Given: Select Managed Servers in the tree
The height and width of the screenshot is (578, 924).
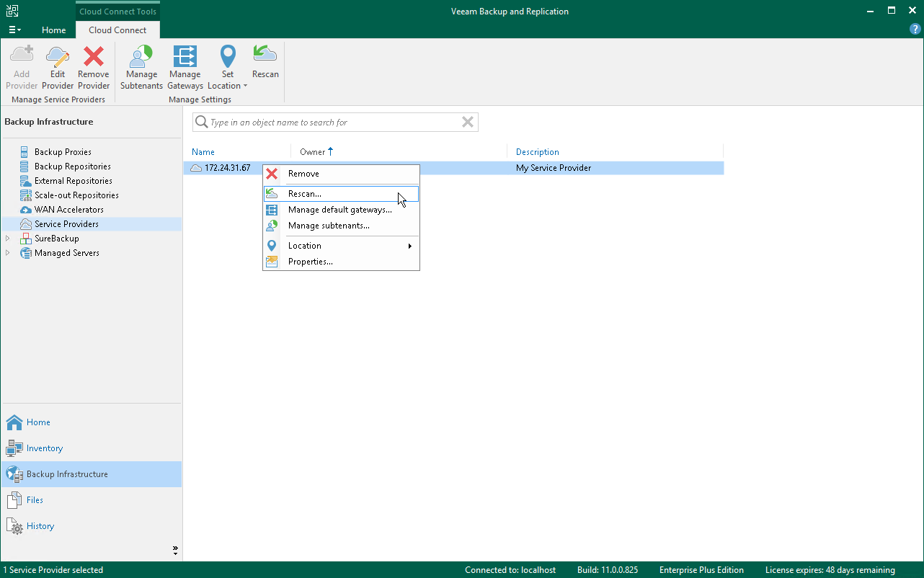Looking at the screenshot, I should 67,253.
